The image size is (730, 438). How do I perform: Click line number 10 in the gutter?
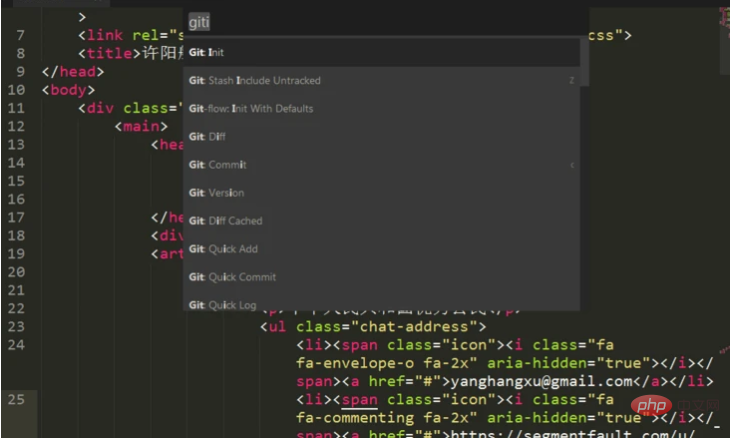coord(16,90)
